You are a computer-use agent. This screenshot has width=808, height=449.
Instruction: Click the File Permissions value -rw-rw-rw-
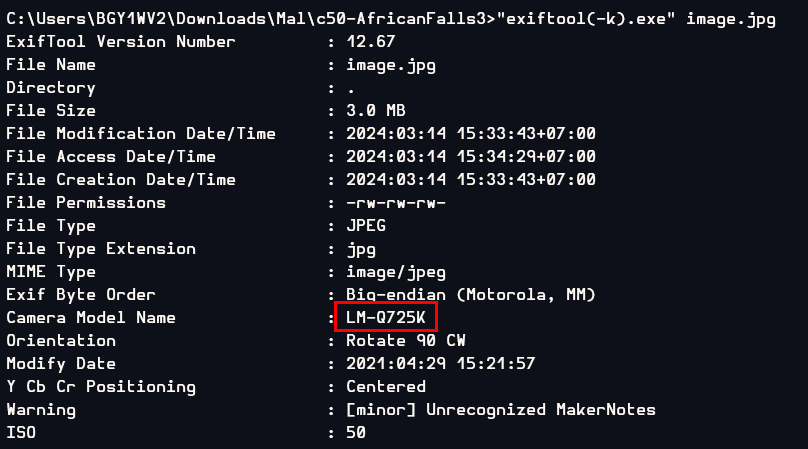click(x=396, y=203)
